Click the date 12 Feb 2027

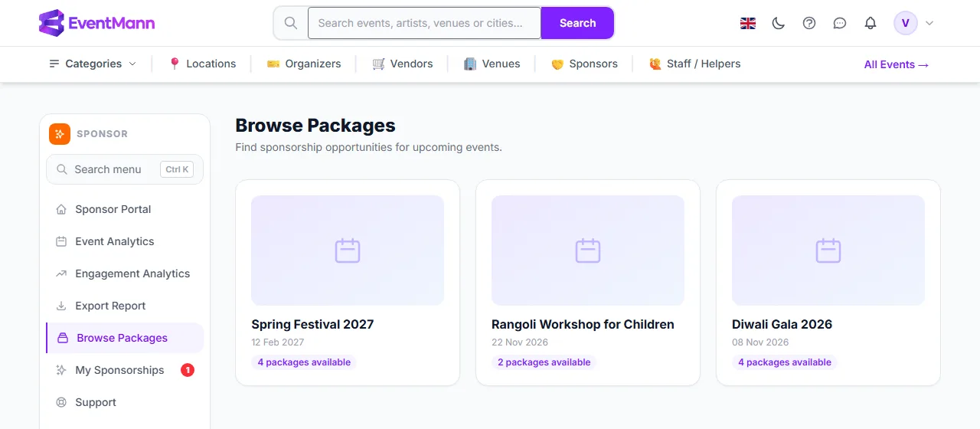pyautogui.click(x=278, y=342)
